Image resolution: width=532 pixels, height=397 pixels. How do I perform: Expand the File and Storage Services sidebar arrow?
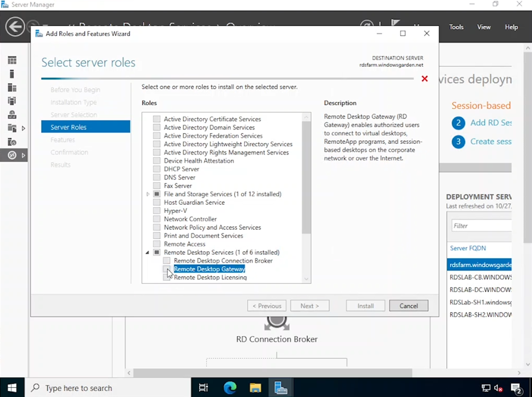point(23,128)
